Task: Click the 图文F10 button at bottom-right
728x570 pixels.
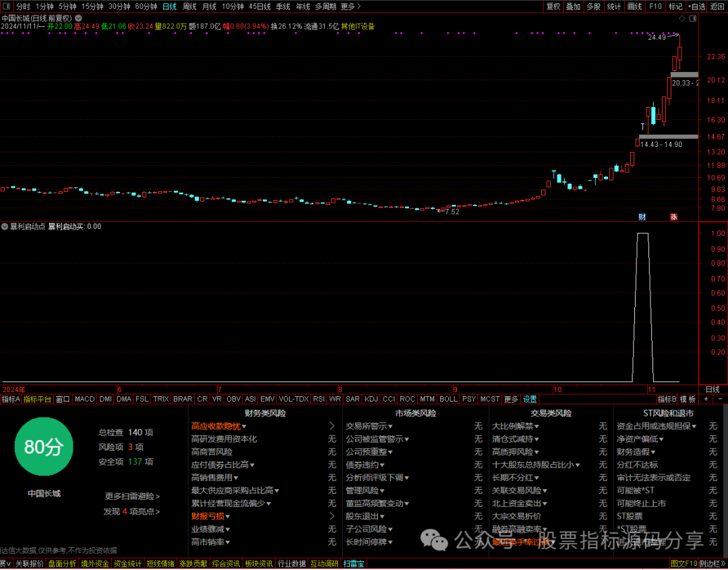Action: pos(684,563)
